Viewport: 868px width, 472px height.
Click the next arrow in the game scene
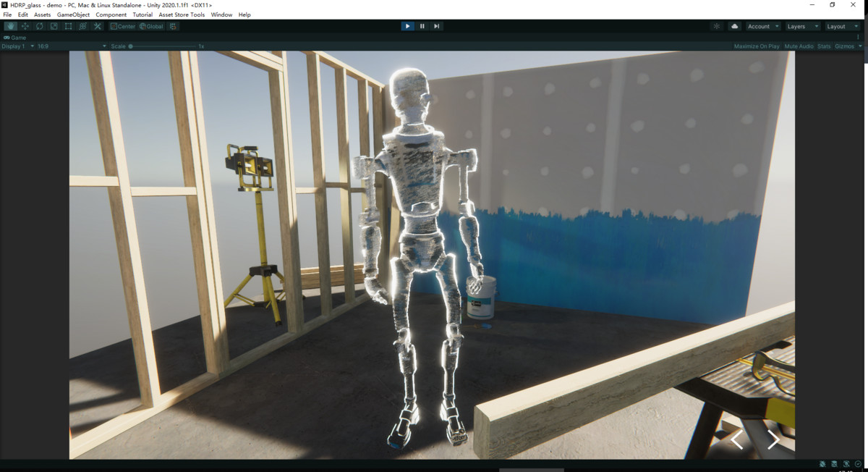773,439
